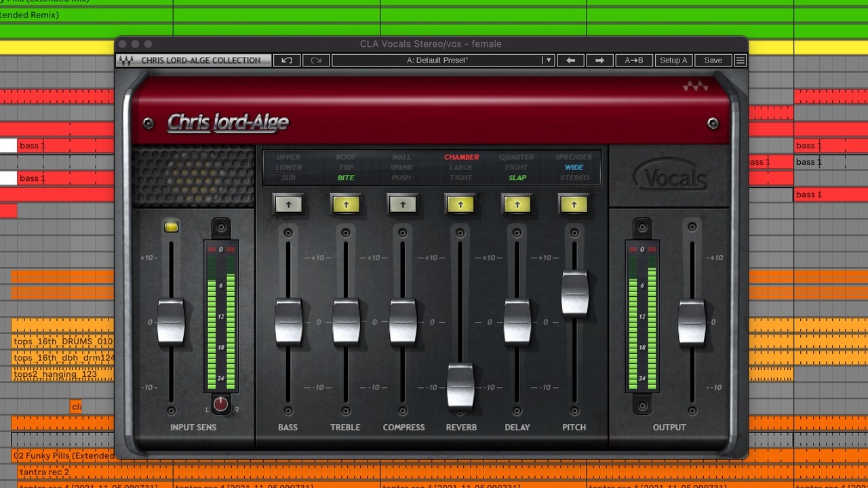
Task: Cycle the Delay mode selector button
Action: 517,204
